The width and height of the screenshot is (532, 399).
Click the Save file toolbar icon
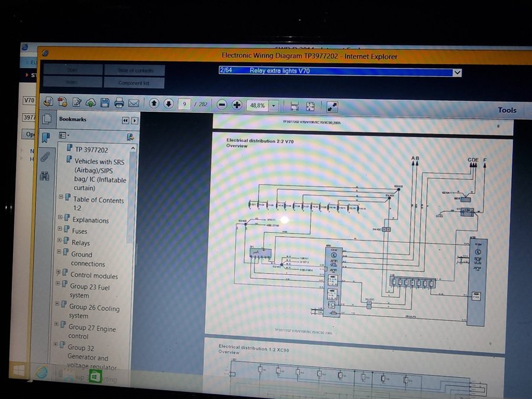coord(105,103)
